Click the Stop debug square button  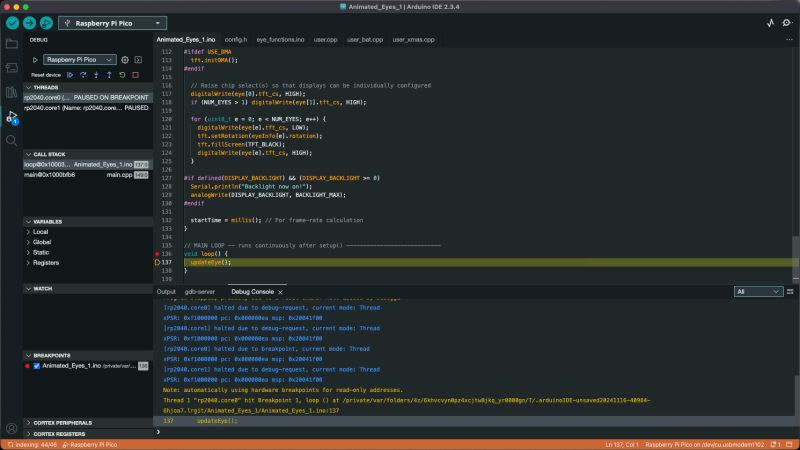point(136,75)
